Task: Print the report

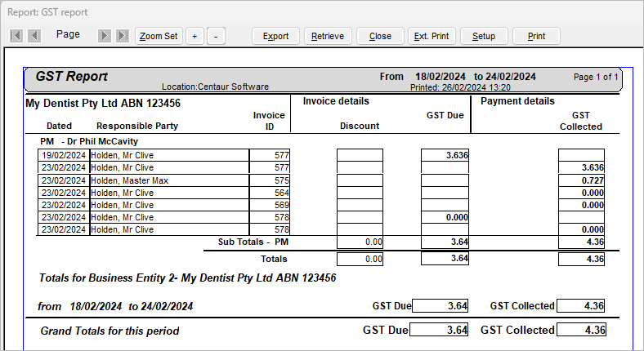Action: tap(536, 36)
